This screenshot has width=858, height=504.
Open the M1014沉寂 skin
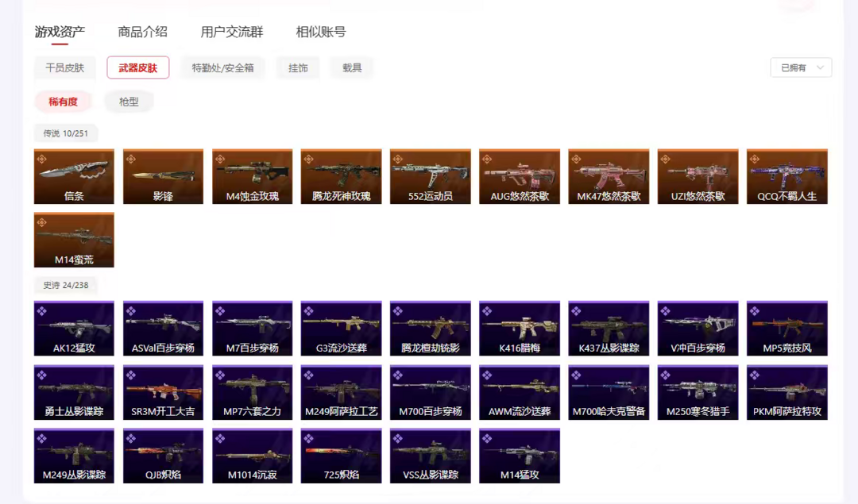(253, 456)
